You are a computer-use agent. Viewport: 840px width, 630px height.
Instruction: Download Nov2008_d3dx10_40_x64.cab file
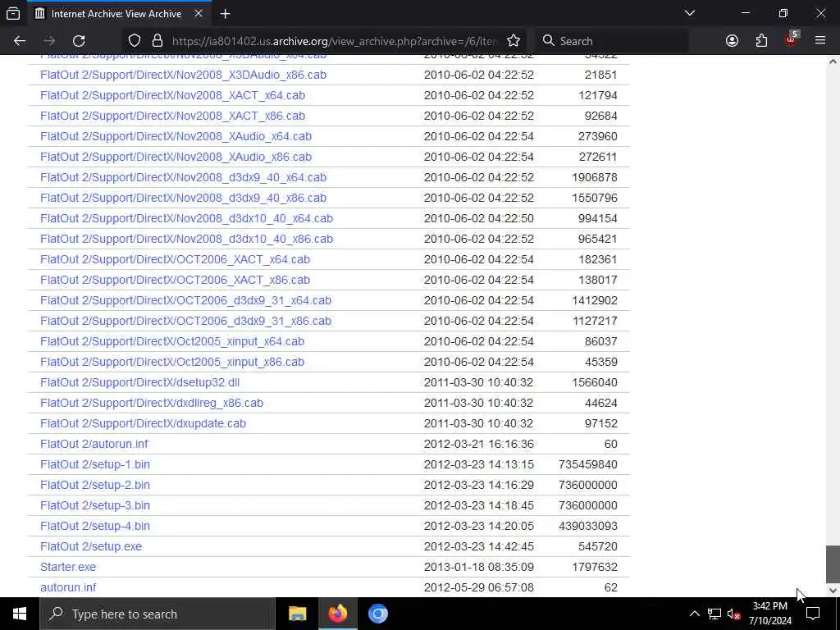coord(186,218)
